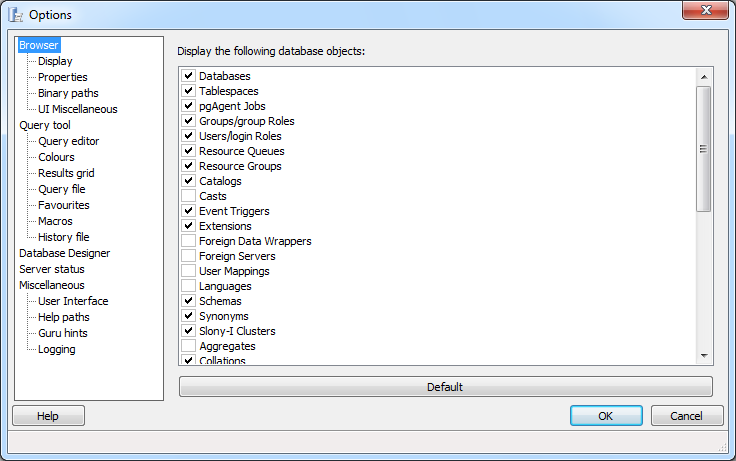Disable the Event Triggers checkbox
The width and height of the screenshot is (736, 461).
(x=188, y=211)
